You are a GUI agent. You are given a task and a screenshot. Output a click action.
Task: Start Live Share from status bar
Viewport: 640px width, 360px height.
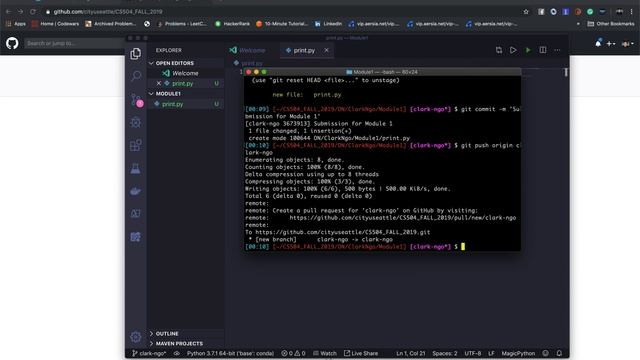tap(361, 353)
